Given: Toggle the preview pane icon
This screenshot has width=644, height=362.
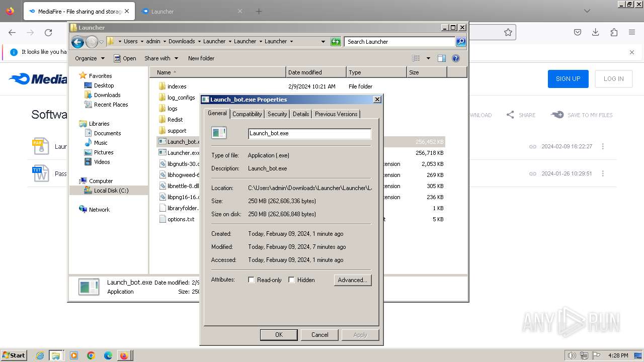Looking at the screenshot, I should coord(442,58).
